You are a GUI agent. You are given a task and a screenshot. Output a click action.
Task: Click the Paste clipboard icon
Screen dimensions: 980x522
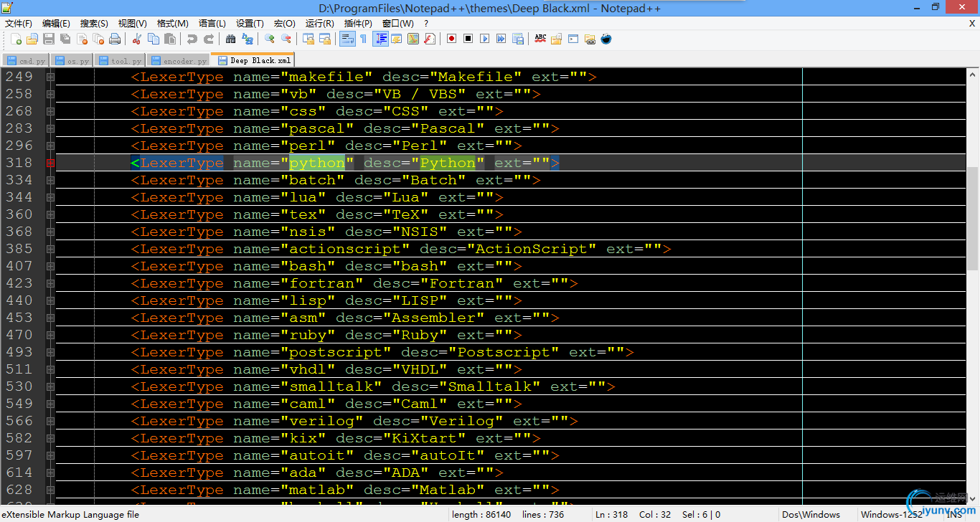(x=169, y=39)
